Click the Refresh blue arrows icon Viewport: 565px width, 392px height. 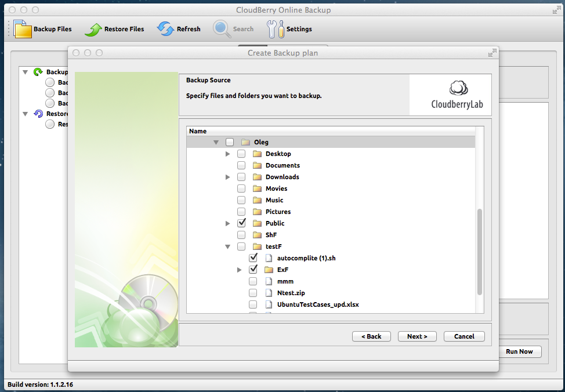coord(166,29)
